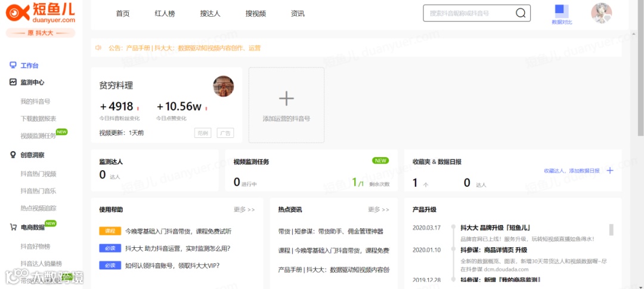Open 今晚零基础入门抖音带货 help article

coord(178,231)
